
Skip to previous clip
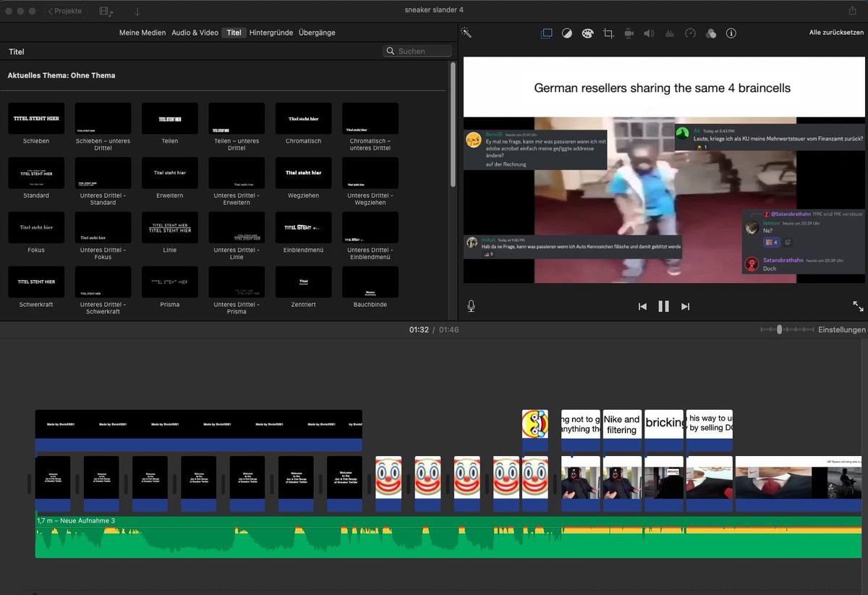pyautogui.click(x=642, y=306)
